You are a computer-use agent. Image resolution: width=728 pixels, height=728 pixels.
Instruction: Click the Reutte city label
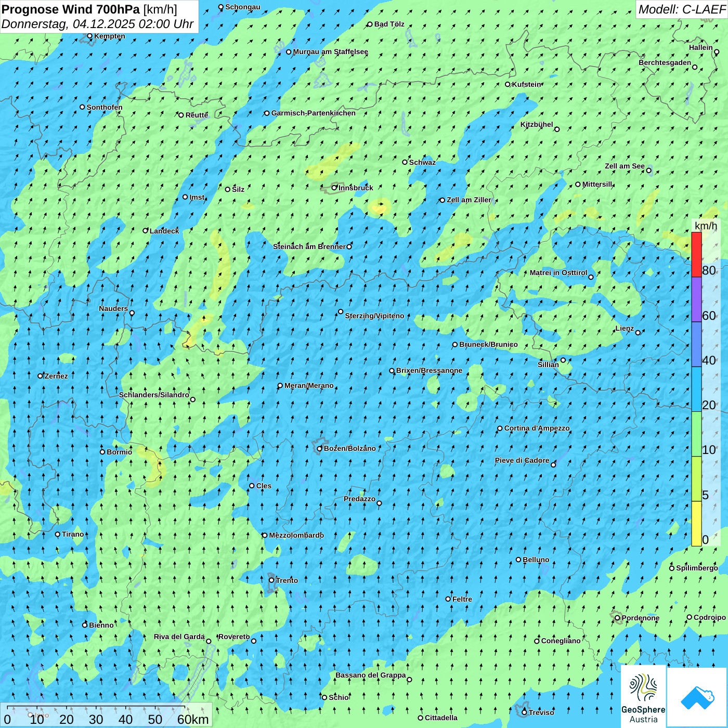click(x=197, y=115)
